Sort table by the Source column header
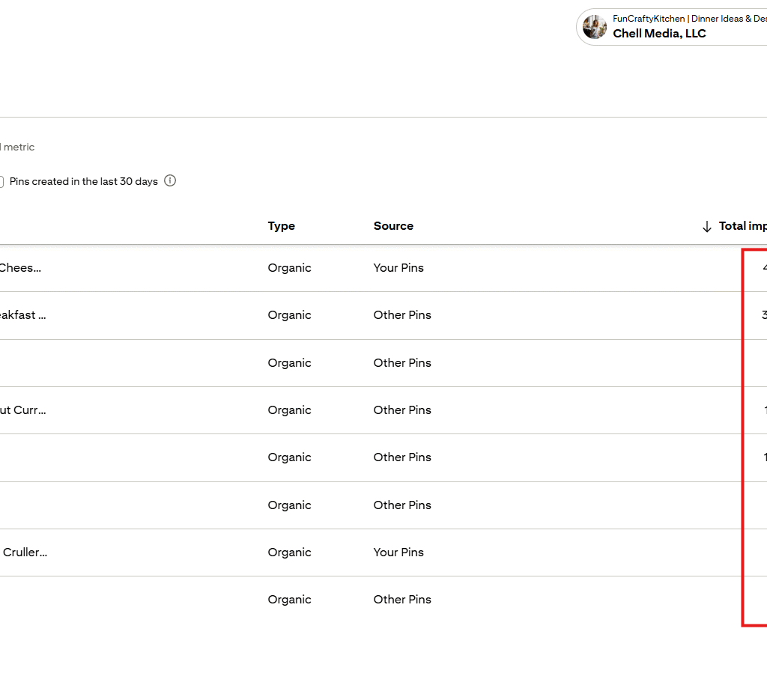This screenshot has width=767, height=700. pyautogui.click(x=393, y=226)
